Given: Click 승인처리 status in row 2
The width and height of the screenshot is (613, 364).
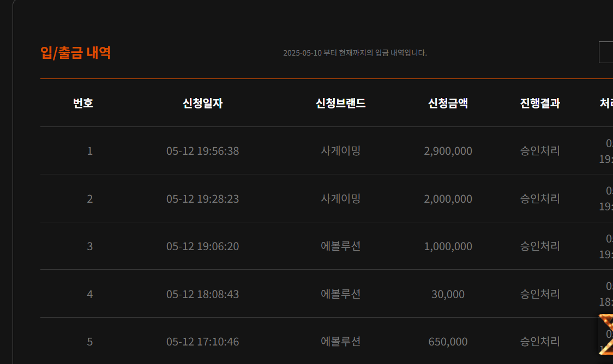Looking at the screenshot, I should (x=540, y=198).
